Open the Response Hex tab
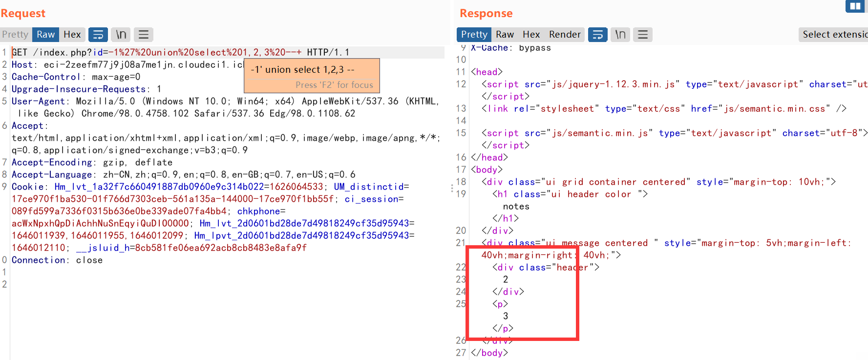This screenshot has height=360, width=868. click(531, 34)
